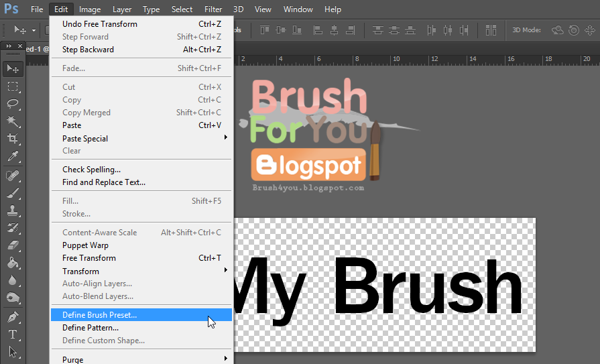Click Distribute horizontal centers icon
The width and height of the screenshot is (600, 364).
(x=447, y=30)
